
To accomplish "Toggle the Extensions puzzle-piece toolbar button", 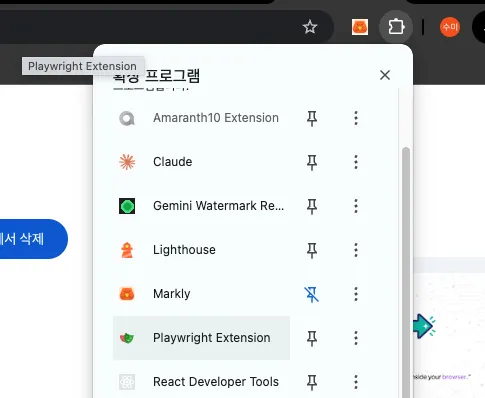I will (396, 27).
